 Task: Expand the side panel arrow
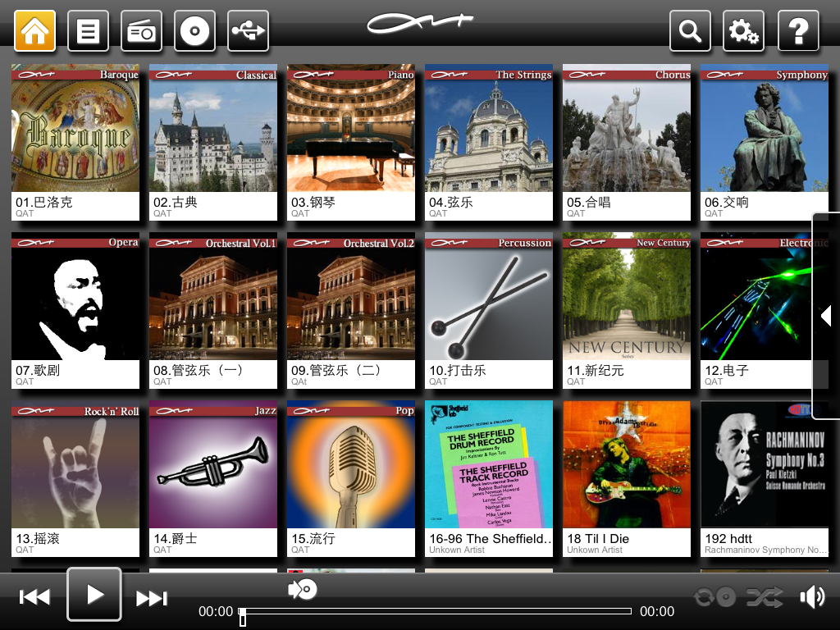pos(827,315)
